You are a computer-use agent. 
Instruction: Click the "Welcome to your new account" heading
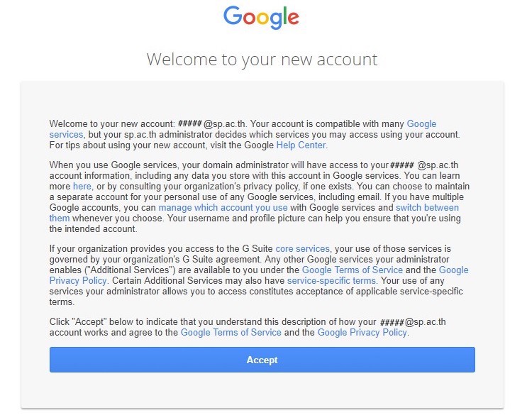[262, 60]
